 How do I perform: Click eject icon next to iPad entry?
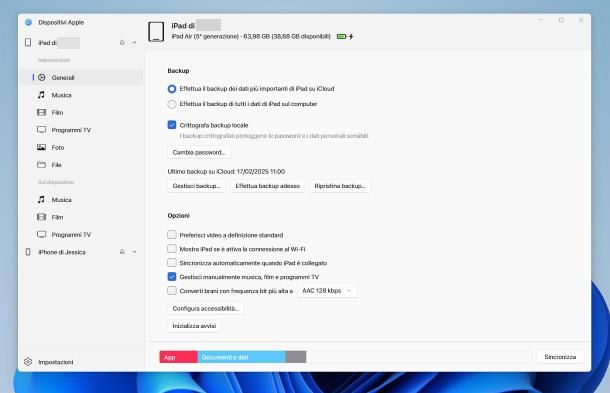[x=122, y=42]
